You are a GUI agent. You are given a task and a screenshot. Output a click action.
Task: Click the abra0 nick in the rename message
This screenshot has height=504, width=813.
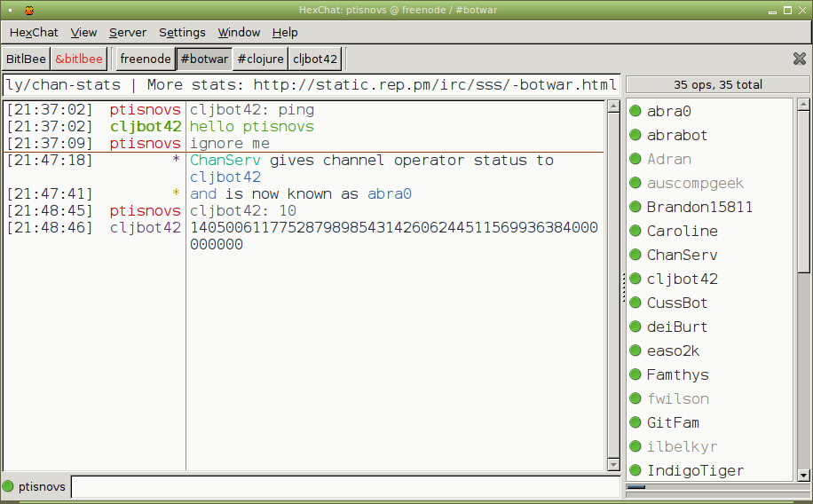(390, 194)
